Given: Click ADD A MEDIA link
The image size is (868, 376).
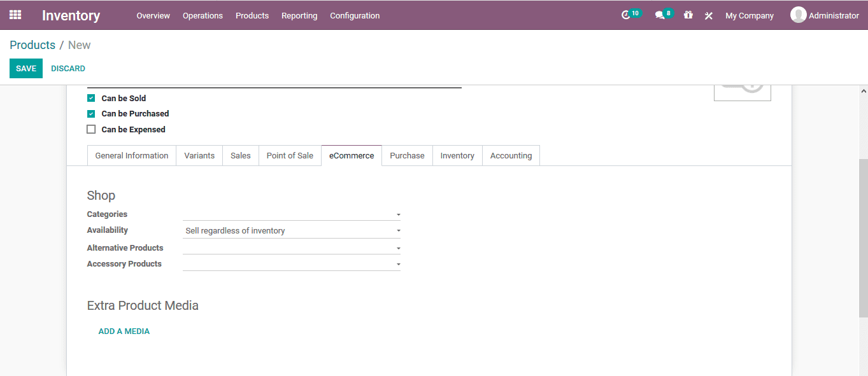Looking at the screenshot, I should click(x=124, y=331).
